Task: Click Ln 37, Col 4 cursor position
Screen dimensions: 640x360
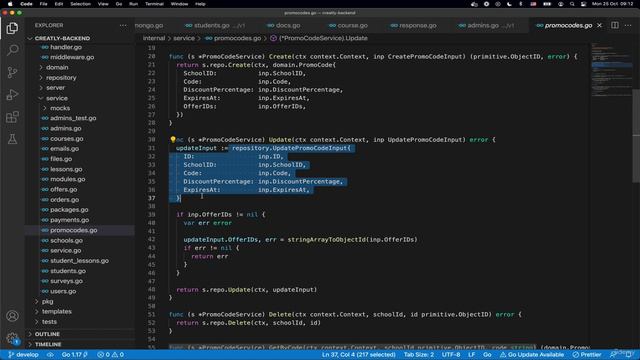Action: (x=358, y=355)
